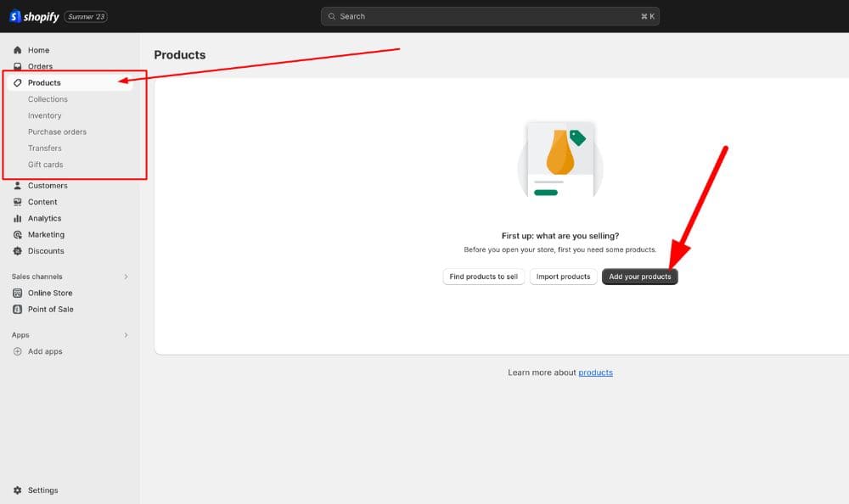Focus the Search field at top
This screenshot has height=504, width=849.
[x=490, y=16]
